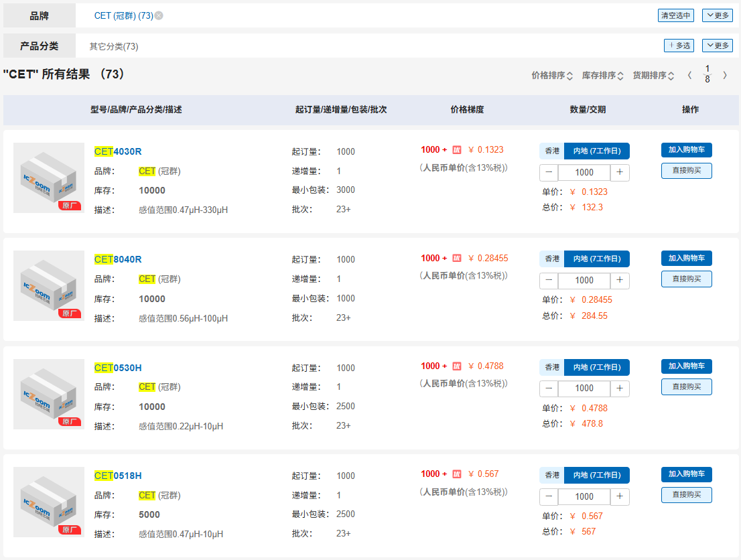Sort results by 货期排序
This screenshot has height=560, width=741.
click(653, 76)
